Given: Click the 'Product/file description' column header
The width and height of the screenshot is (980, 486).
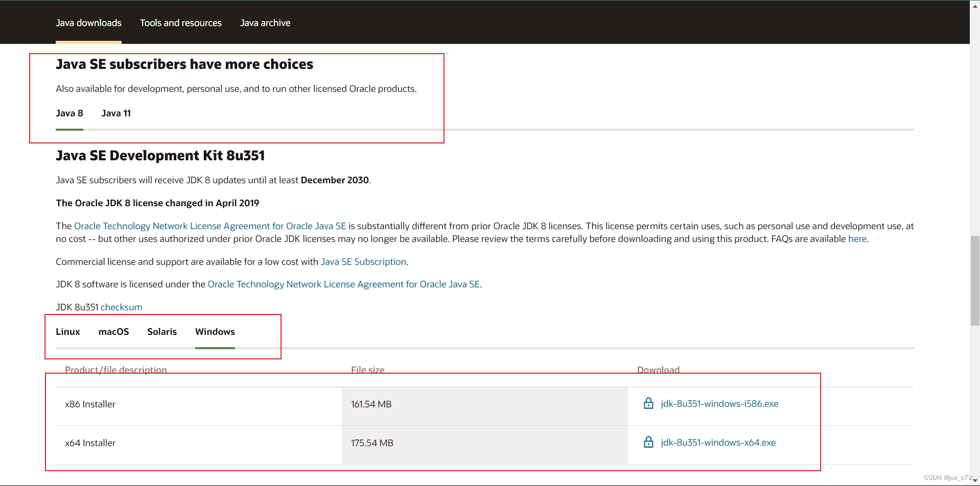Looking at the screenshot, I should point(115,370).
